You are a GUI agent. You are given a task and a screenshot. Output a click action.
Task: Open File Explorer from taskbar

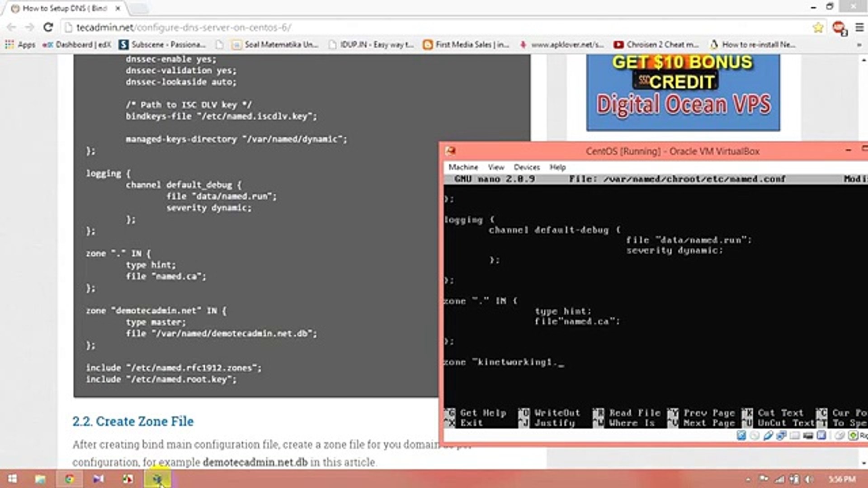[40, 479]
